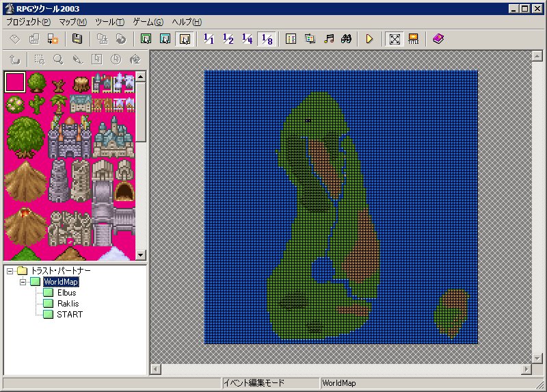This screenshot has width=547, height=392.
Task: Click the Revert Map icon
Action: click(121, 39)
